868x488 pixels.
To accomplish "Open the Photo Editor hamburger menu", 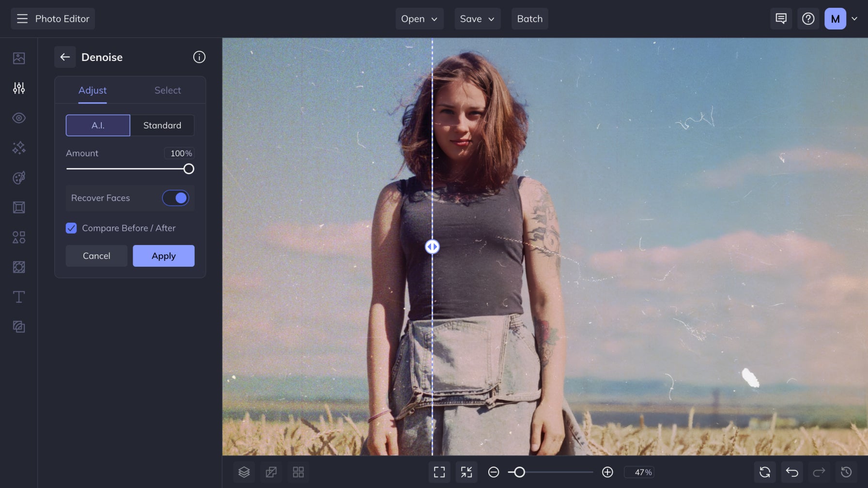I will click(22, 19).
